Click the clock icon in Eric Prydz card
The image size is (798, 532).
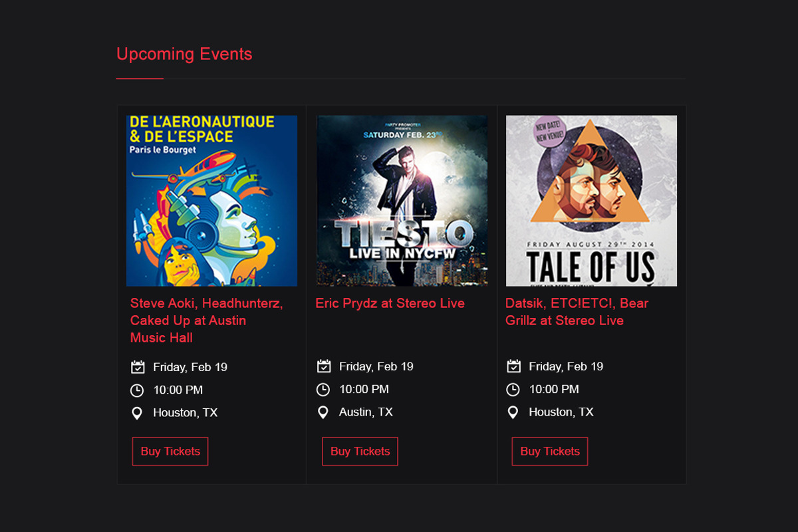tap(323, 390)
